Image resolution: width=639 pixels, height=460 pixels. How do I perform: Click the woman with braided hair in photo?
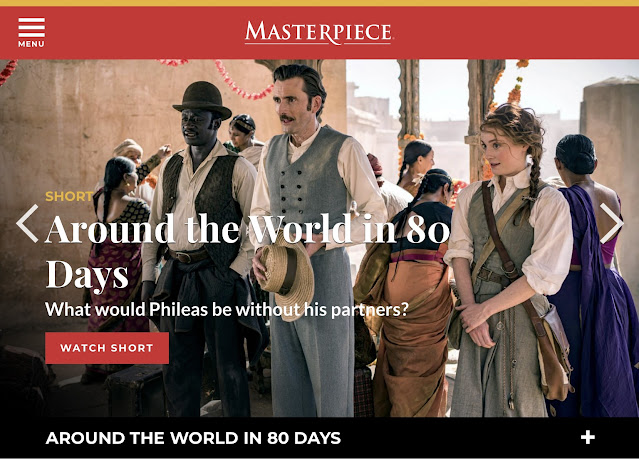509,261
